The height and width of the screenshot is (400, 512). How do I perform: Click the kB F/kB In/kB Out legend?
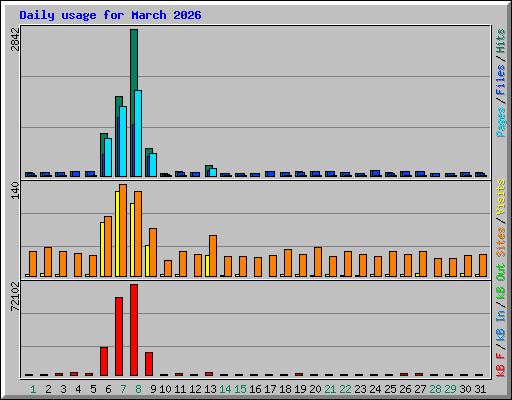click(501, 320)
